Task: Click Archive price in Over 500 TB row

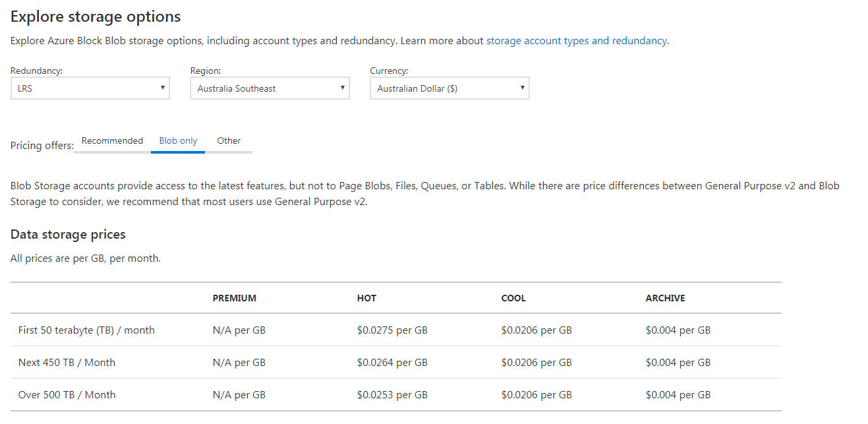Action: (678, 395)
